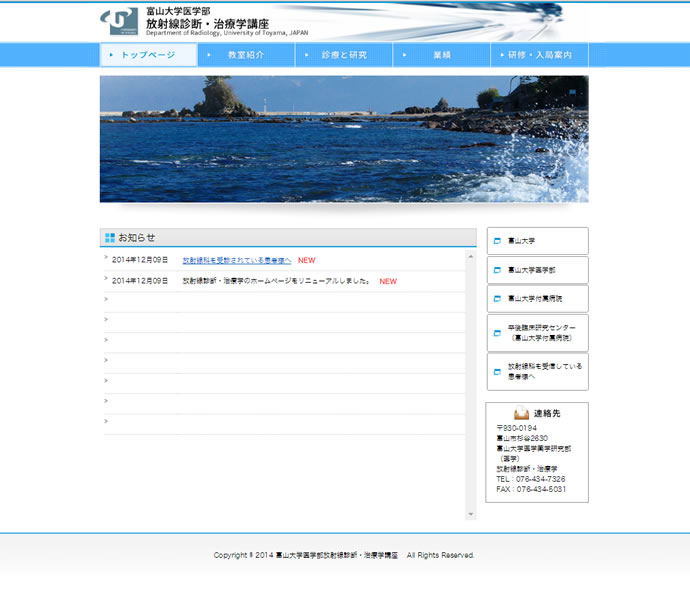Open the 教室紹介 navigation tab

pos(246,55)
